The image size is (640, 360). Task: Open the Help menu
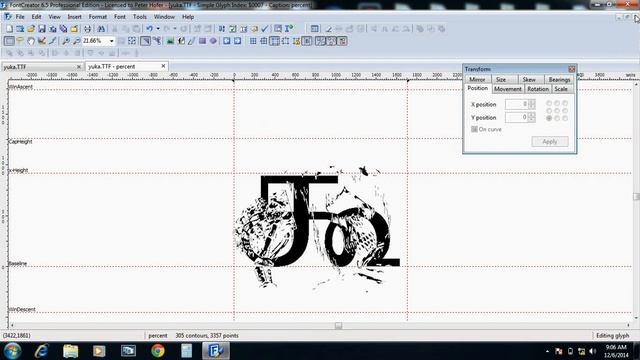[188, 17]
